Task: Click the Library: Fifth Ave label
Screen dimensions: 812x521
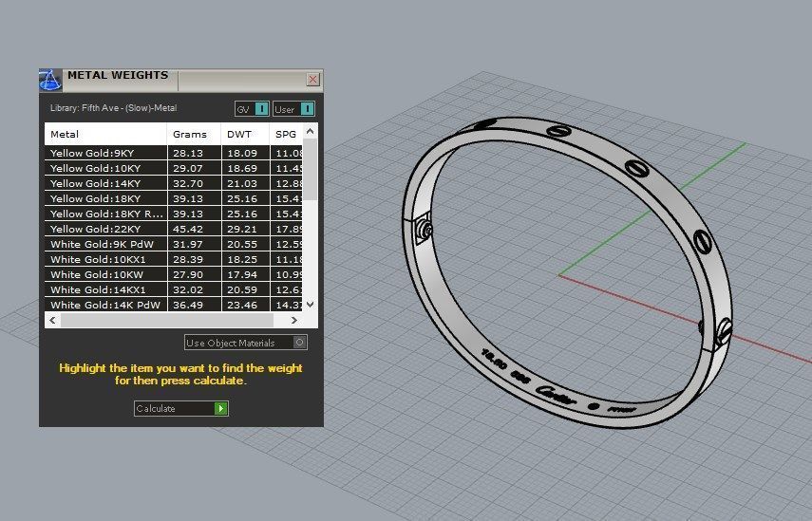Action: coord(113,108)
